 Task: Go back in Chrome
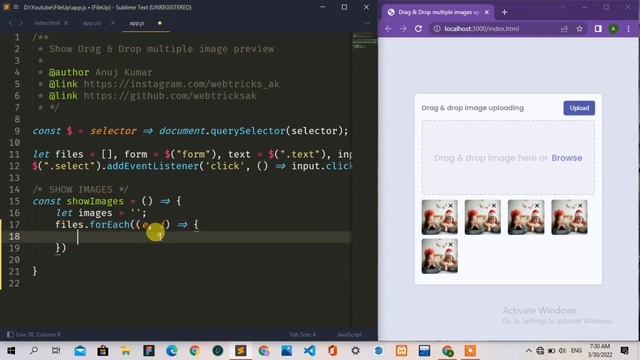click(x=388, y=29)
